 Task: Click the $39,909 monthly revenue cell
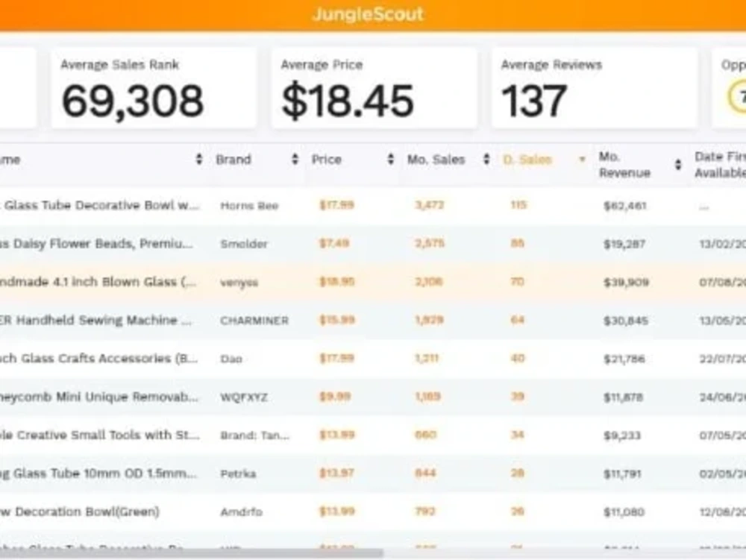tap(626, 283)
